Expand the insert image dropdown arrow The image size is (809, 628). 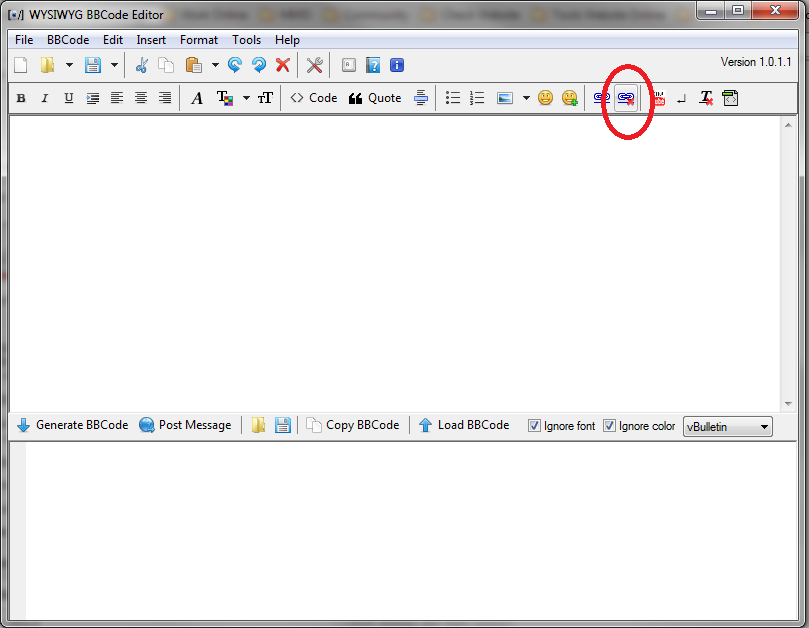pos(526,98)
